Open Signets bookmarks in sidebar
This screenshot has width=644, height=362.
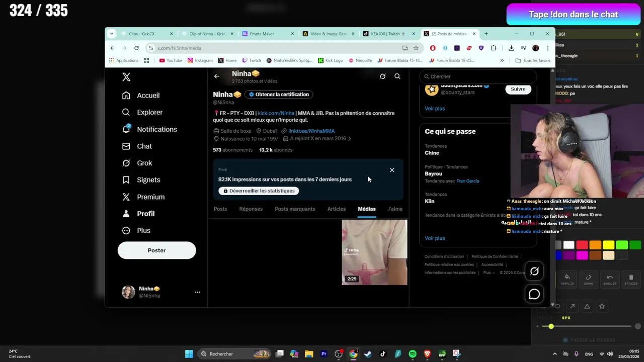(x=141, y=180)
